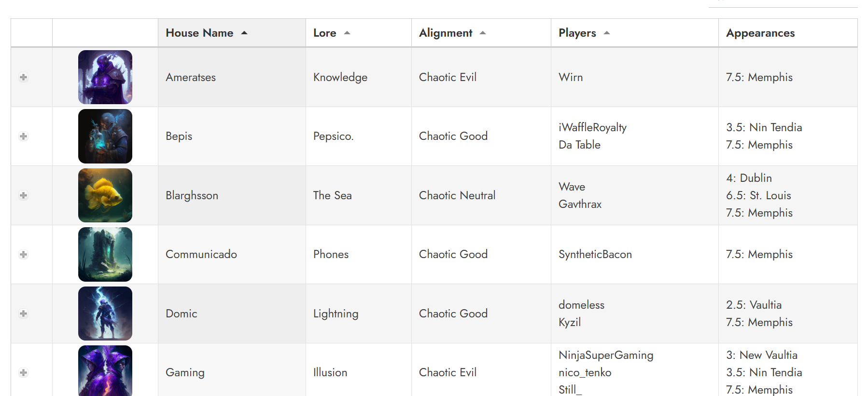Expand the Ameratses row plus icon
Image resolution: width=868 pixels, height=396 pixels.
pos(23,77)
